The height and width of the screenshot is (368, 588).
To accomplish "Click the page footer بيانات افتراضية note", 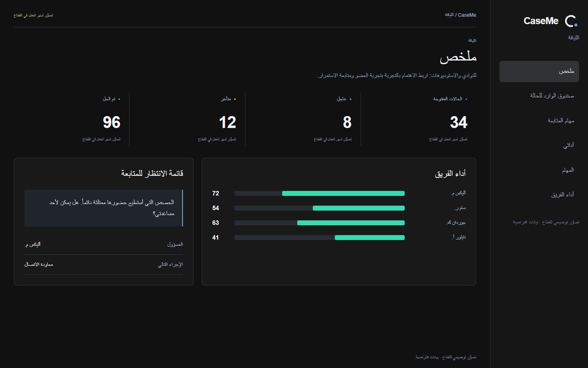I will point(446,357).
